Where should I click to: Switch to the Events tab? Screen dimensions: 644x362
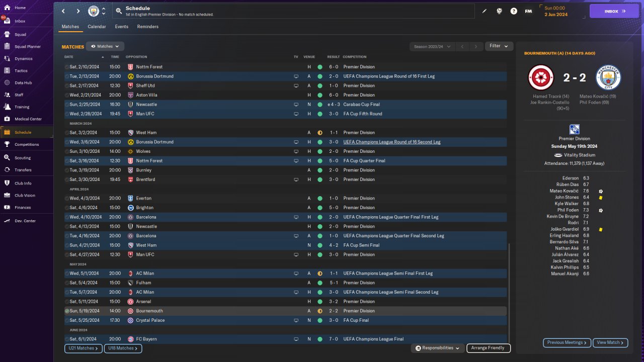[x=121, y=27]
